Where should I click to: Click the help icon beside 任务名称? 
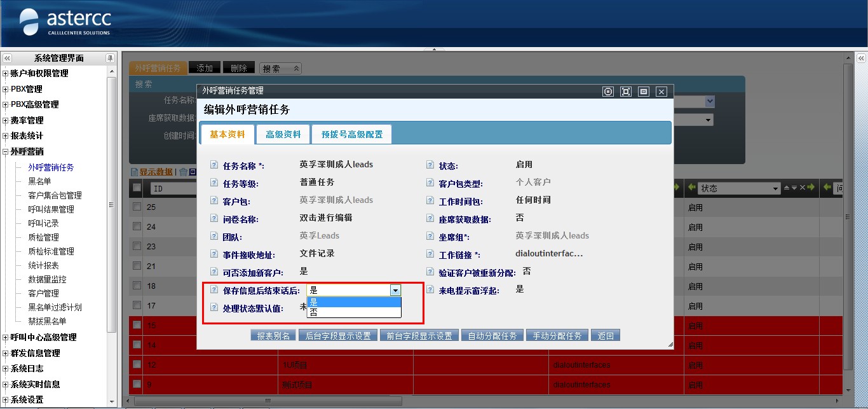(214, 165)
